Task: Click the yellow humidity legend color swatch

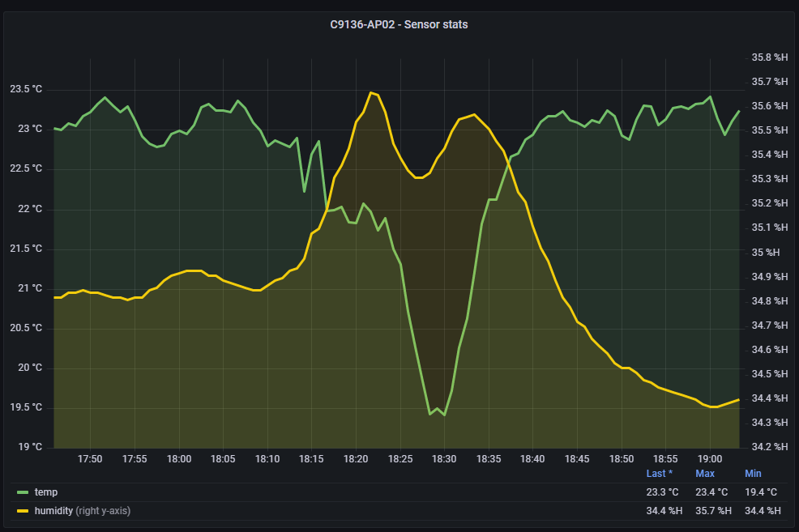Action: pos(23,511)
